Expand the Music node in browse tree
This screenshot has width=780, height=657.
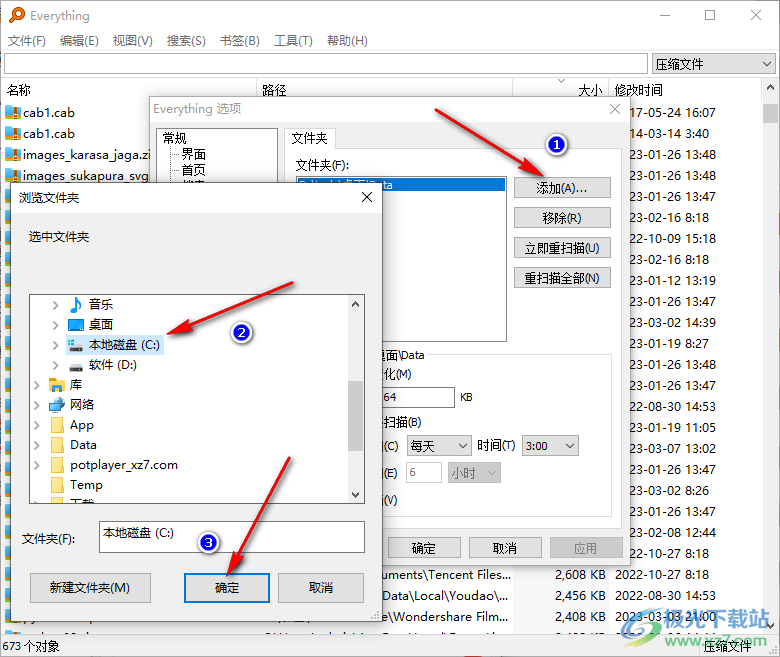pyautogui.click(x=55, y=305)
